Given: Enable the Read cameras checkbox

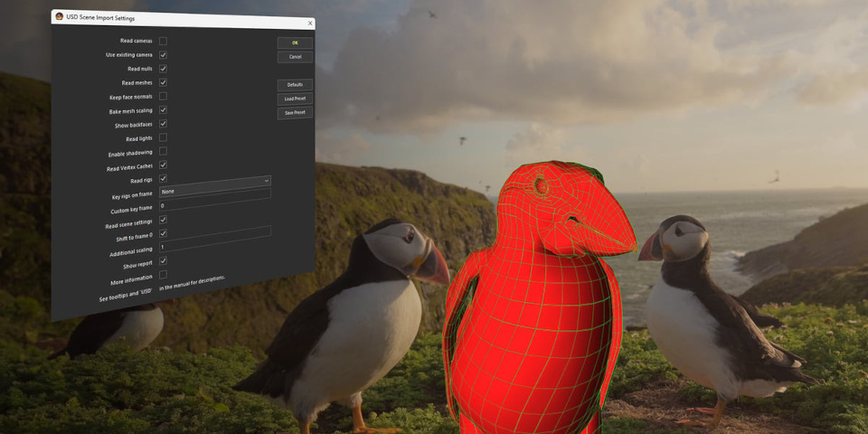Looking at the screenshot, I should (163, 41).
